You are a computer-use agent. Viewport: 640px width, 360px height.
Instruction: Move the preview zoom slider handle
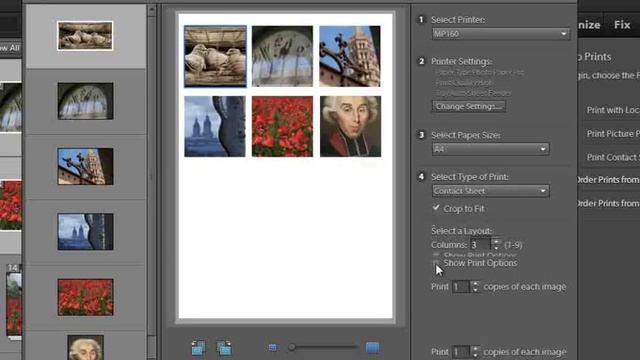point(291,347)
